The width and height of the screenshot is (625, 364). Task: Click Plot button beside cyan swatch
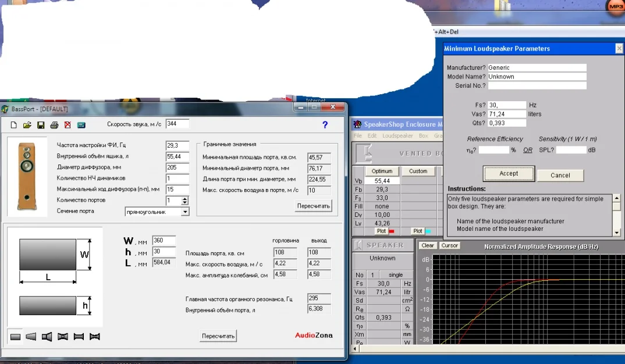click(417, 231)
